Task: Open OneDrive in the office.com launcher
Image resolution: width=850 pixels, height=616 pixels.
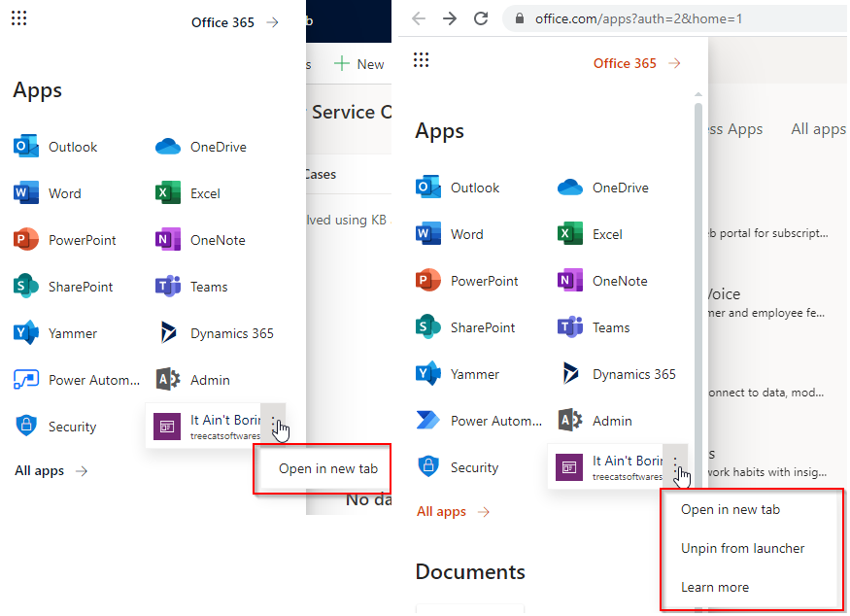Action: [603, 188]
